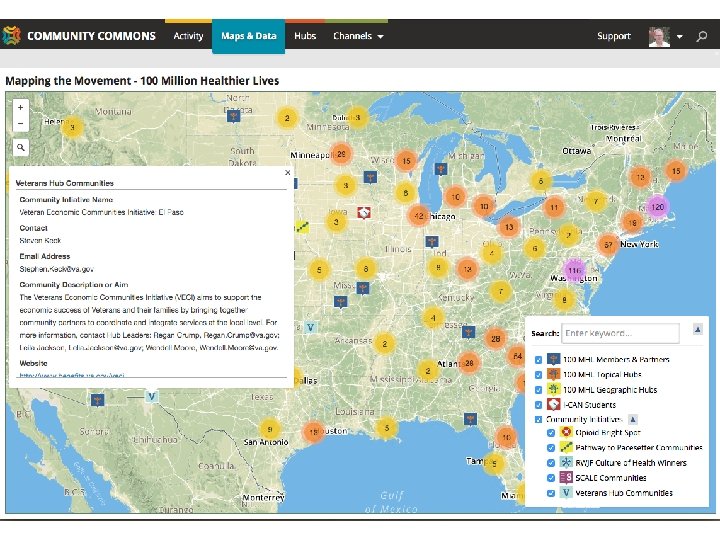Viewport: 720px width, 540px height.
Task: Click the Community Commons logo icon
Action: (x=11, y=35)
